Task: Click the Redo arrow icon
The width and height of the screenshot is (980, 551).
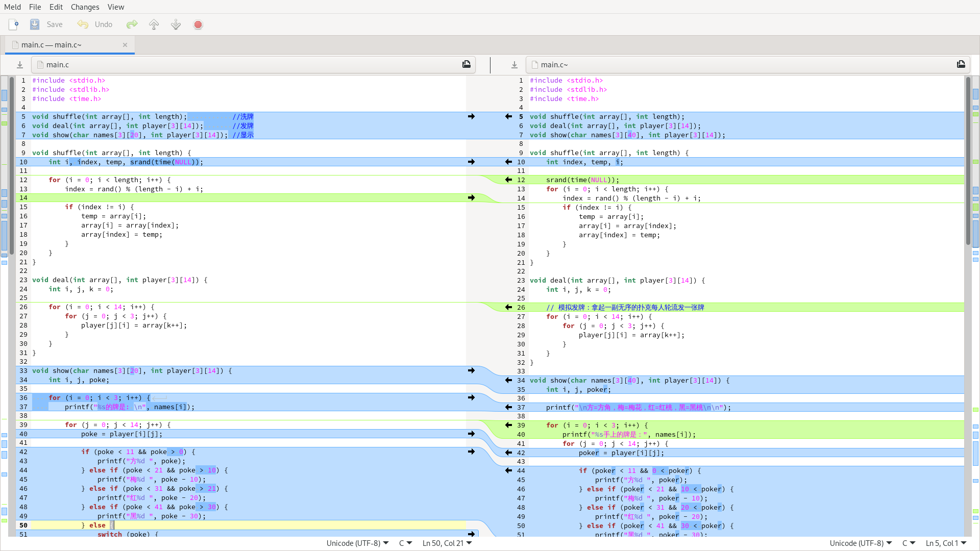Action: coord(132,24)
